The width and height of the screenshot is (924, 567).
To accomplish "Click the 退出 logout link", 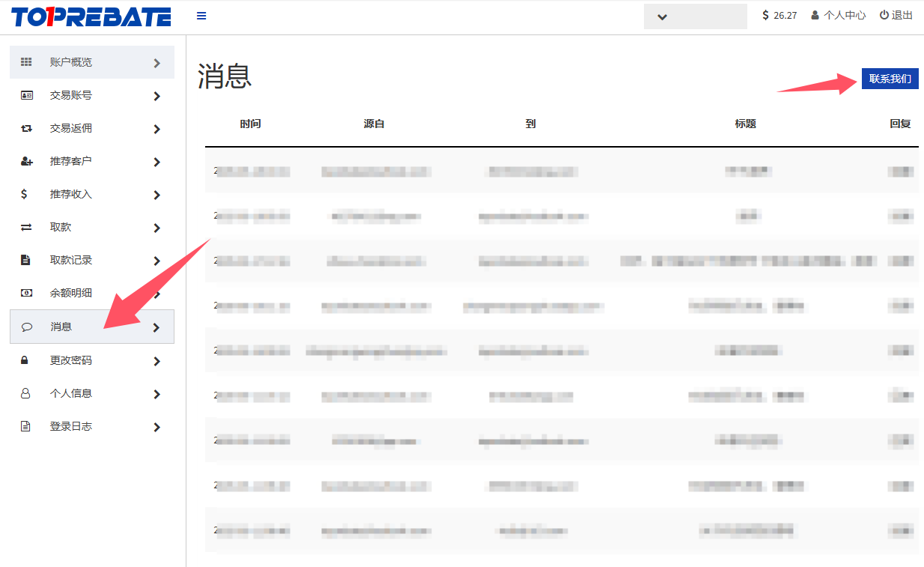I will point(896,15).
